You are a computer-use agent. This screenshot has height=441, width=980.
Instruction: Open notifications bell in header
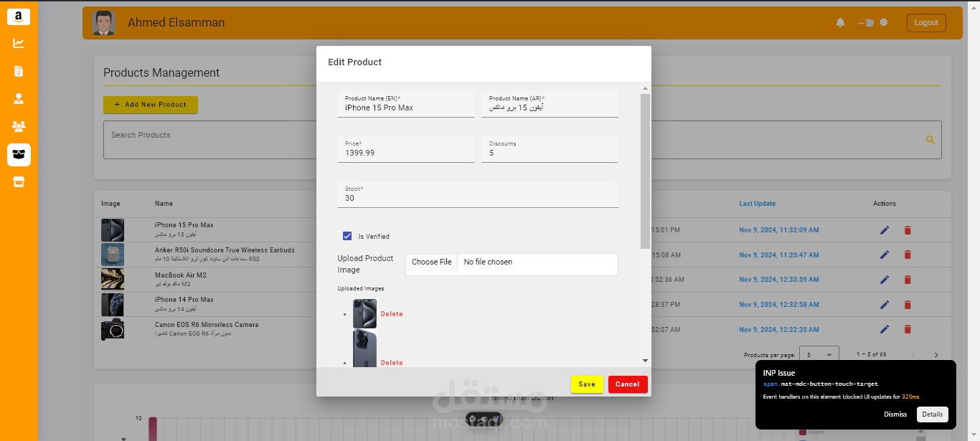click(x=840, y=22)
